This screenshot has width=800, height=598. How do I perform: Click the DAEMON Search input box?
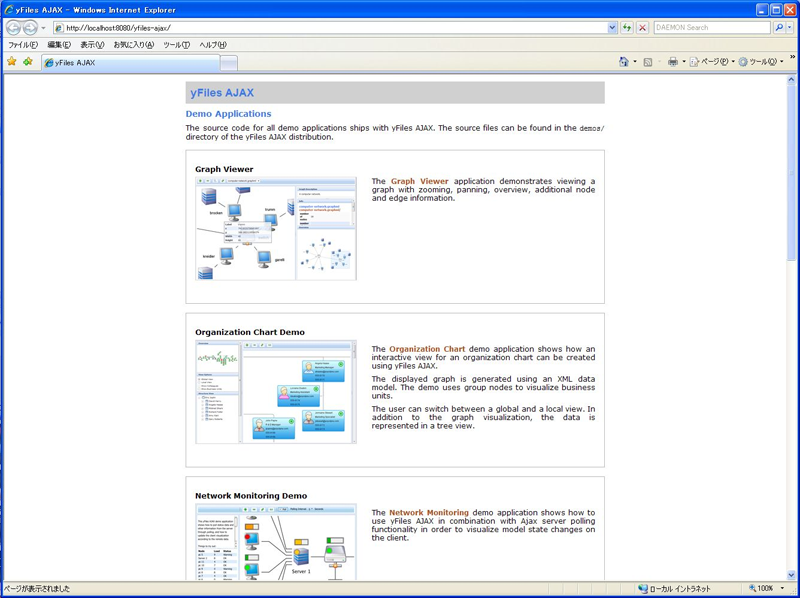[711, 28]
